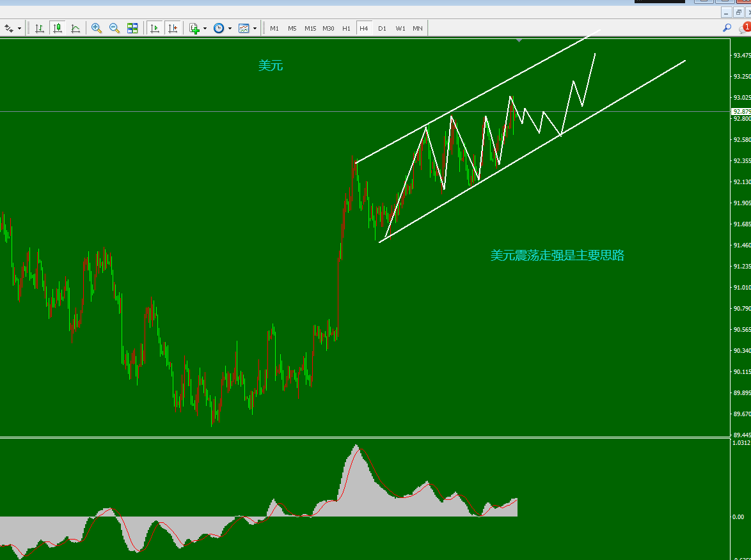Open the arrows objects tool icon

[x=8, y=28]
